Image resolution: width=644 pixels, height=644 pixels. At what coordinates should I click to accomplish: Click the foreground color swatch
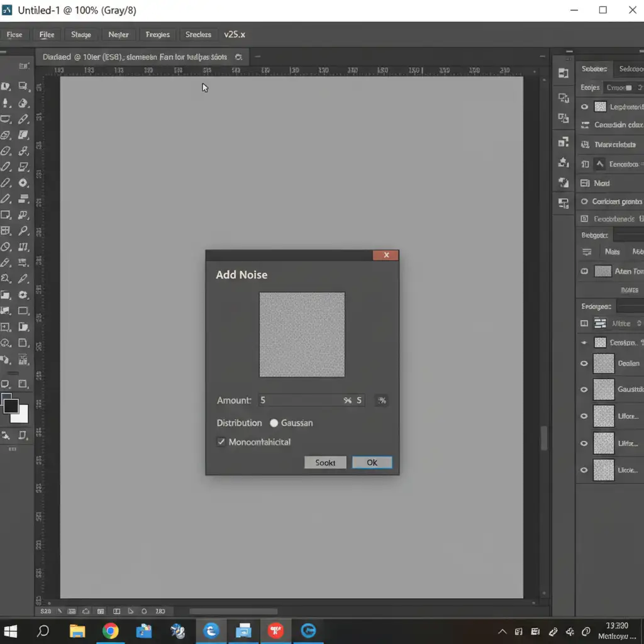11,406
